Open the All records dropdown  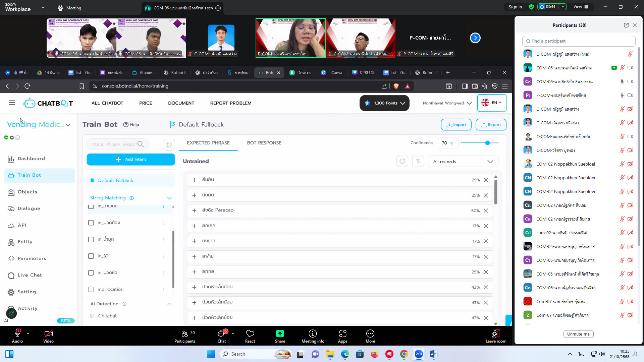(x=463, y=162)
